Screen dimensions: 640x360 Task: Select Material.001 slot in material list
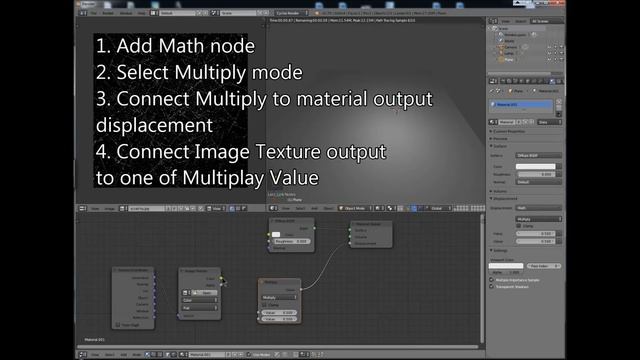coord(521,104)
